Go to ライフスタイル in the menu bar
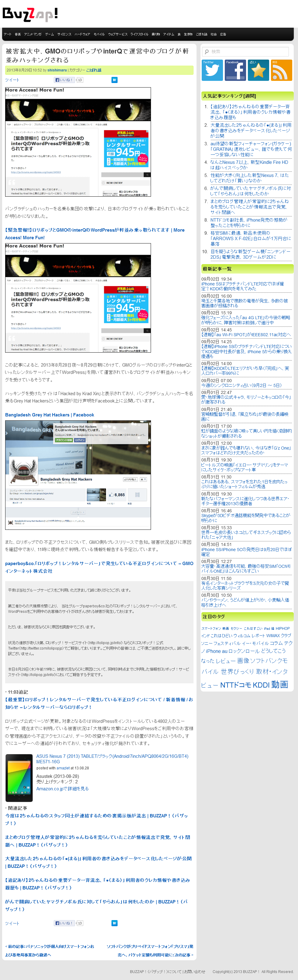Screen dimensions: 298x980 [139, 34]
